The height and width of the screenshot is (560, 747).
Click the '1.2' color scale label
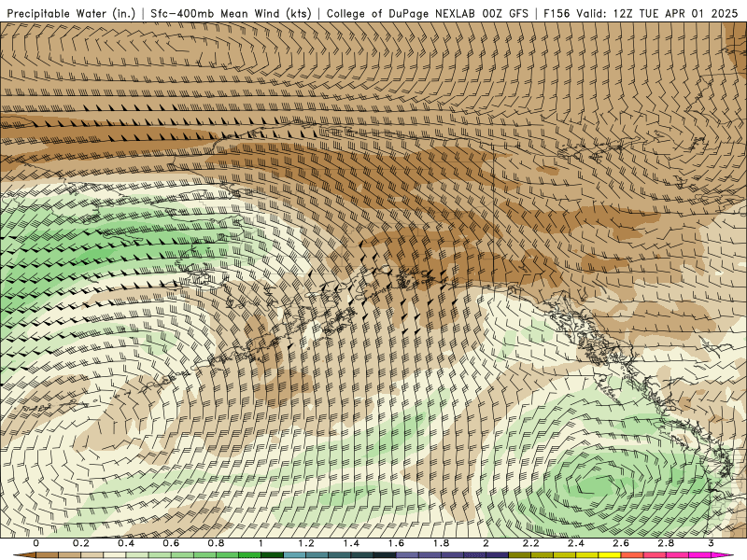pos(306,543)
